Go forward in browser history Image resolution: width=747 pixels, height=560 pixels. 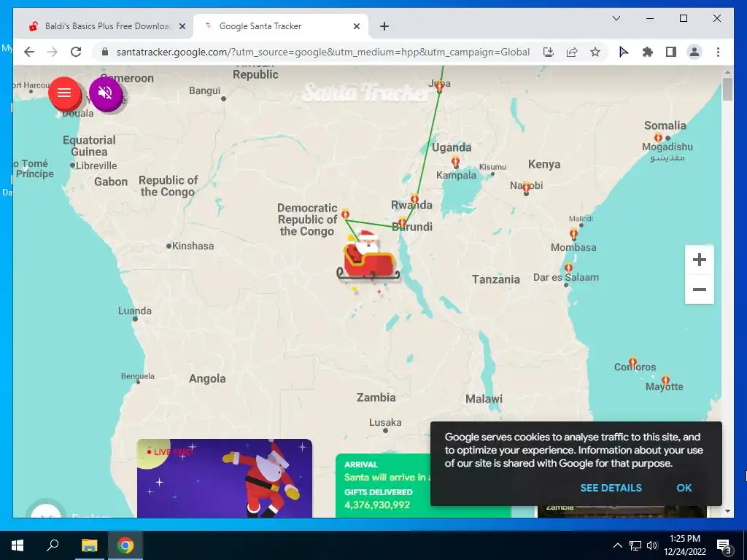click(x=53, y=52)
